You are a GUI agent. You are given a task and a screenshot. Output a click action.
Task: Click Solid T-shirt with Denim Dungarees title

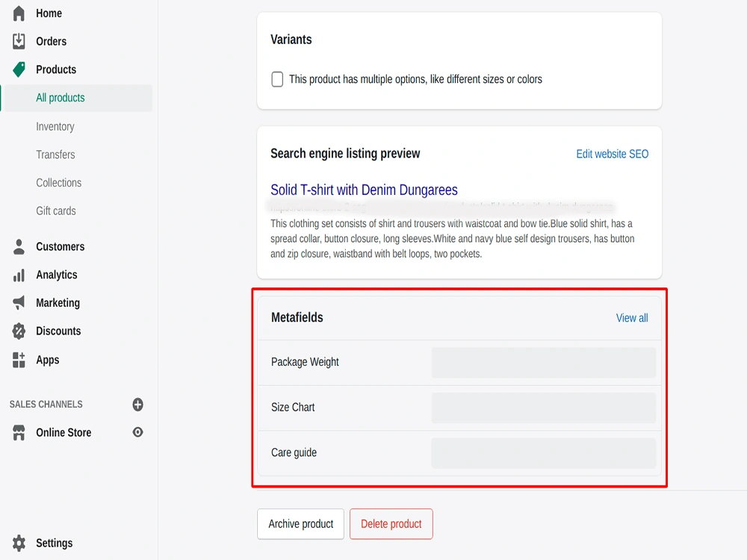364,190
